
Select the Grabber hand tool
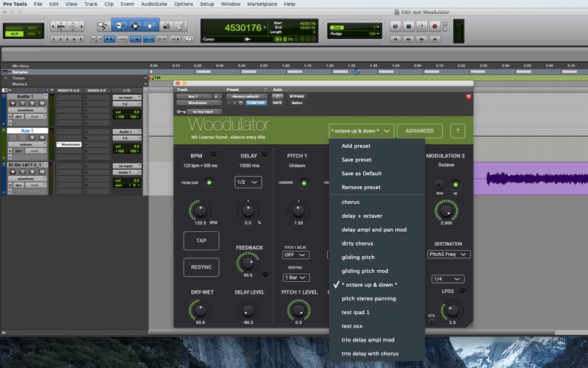pos(150,26)
